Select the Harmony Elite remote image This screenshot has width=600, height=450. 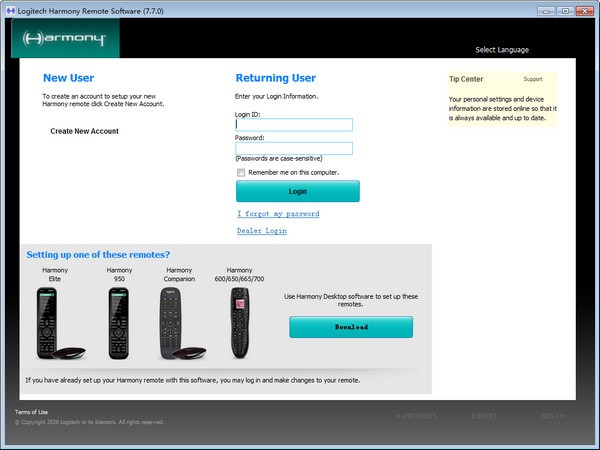pos(54,323)
